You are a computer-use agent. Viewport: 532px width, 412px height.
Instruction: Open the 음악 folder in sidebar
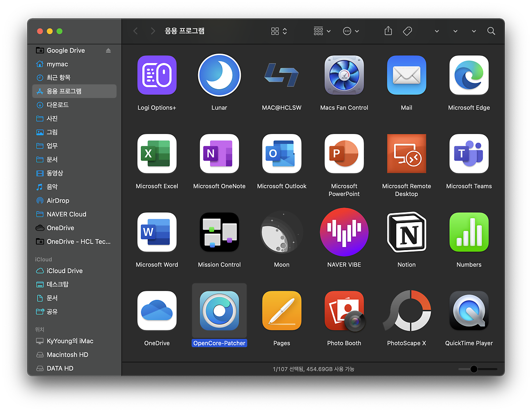coord(74,187)
